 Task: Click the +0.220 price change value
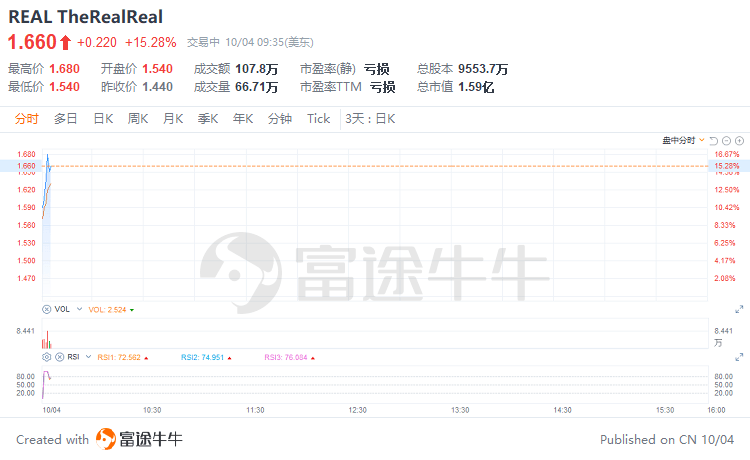pos(97,43)
